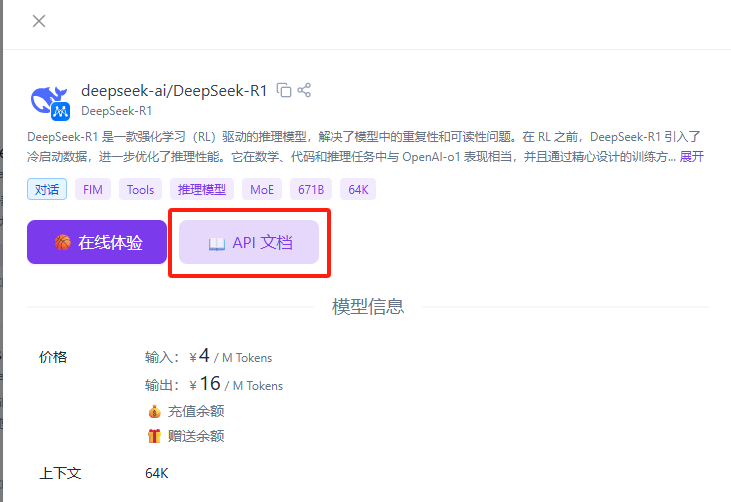731x502 pixels.
Task: Share the DeepSeek-R1 model page
Action: point(304,90)
